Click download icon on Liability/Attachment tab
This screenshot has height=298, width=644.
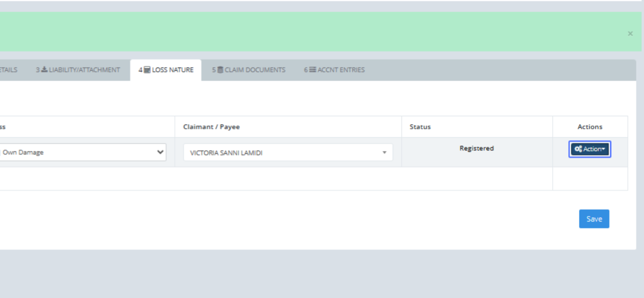[45, 70]
